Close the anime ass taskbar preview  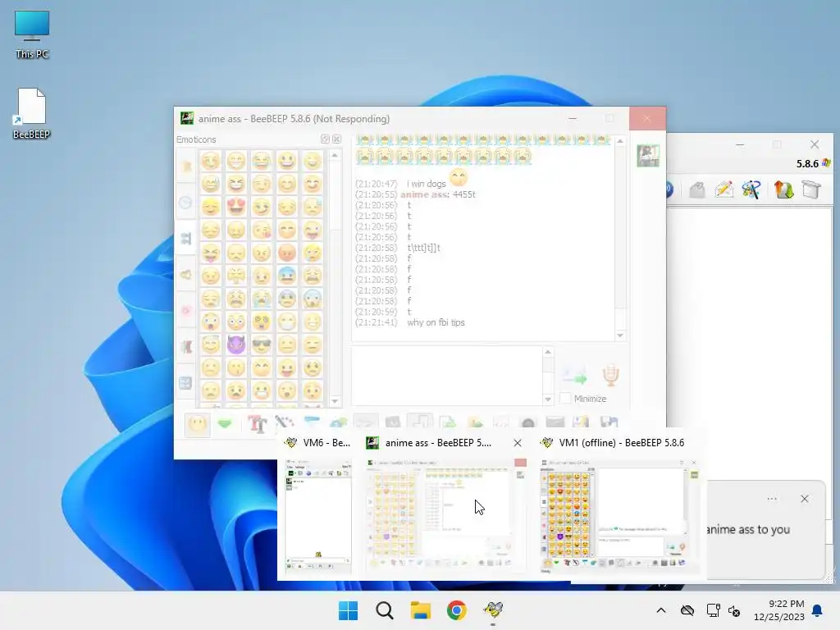tap(518, 443)
